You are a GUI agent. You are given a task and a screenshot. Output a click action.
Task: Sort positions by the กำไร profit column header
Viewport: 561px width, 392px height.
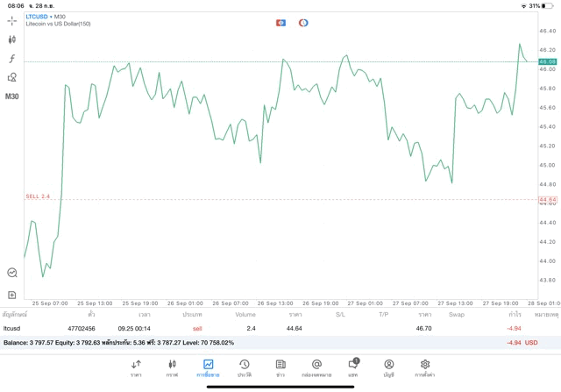[x=514, y=314]
